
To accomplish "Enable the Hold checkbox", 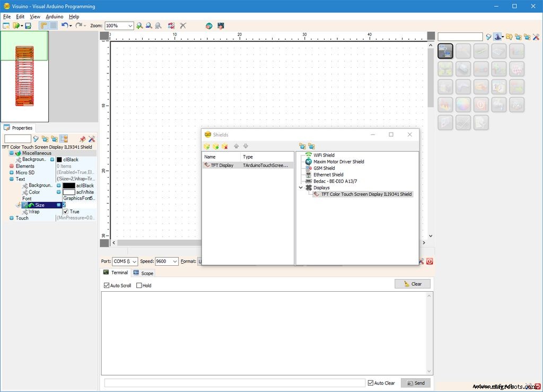I will pos(139,285).
